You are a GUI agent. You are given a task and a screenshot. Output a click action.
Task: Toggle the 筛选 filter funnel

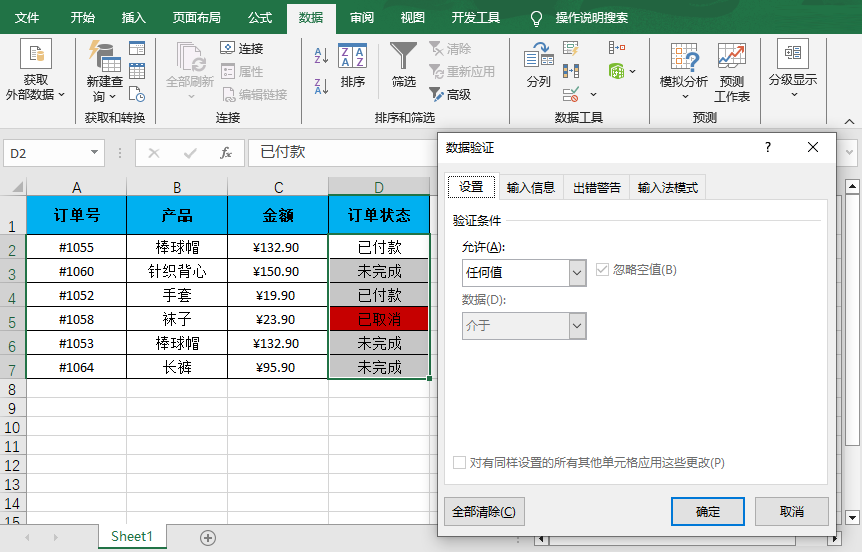[404, 66]
